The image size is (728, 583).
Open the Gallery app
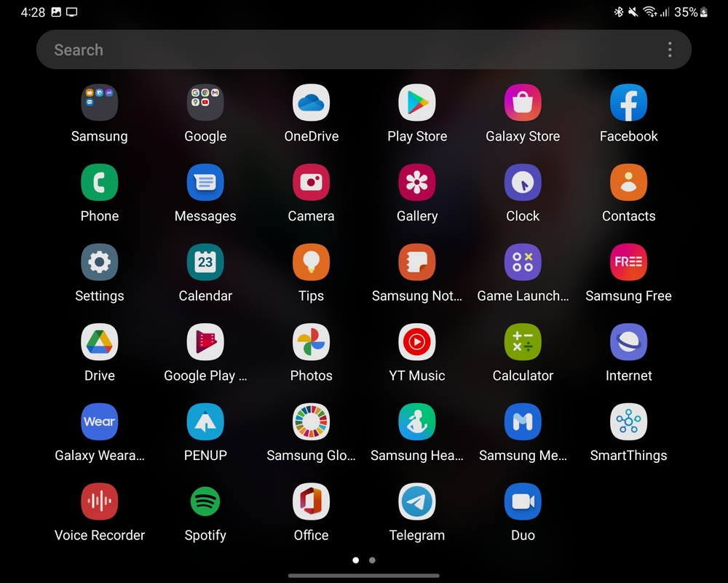417,183
